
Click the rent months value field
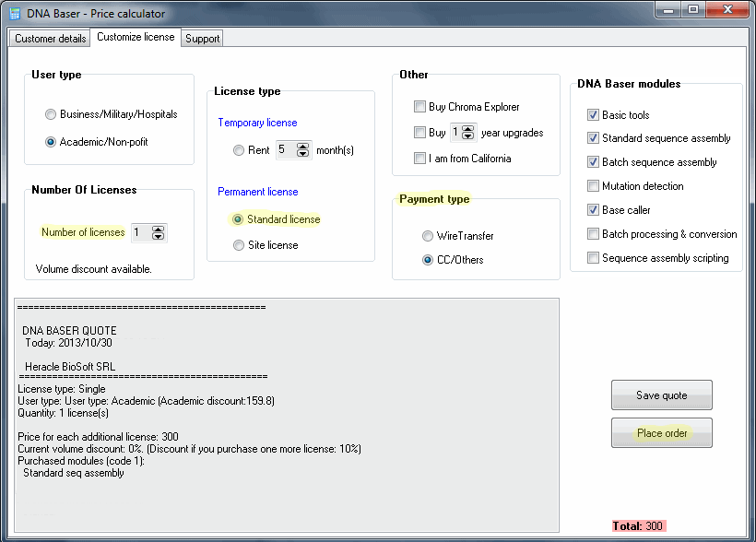287,150
